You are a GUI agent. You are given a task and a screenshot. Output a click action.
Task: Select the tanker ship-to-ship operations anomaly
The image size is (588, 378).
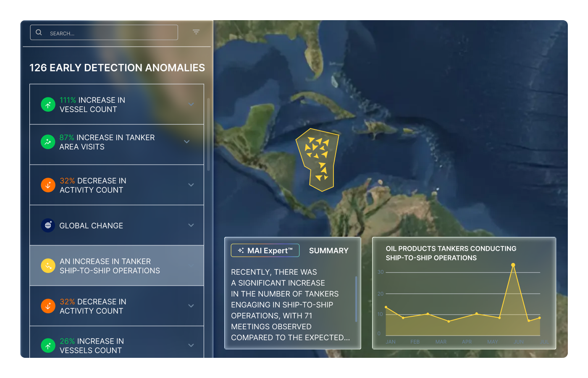117,266
